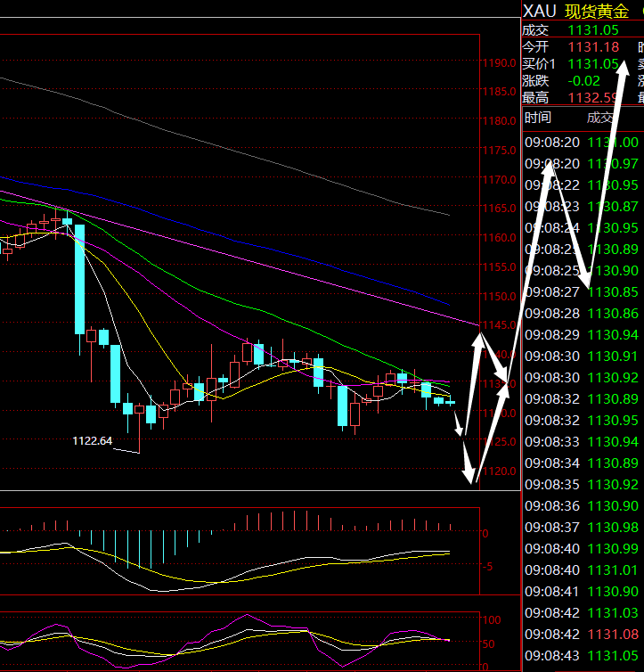The width and height of the screenshot is (644, 672).
Task: Click the -5 label on MACD axis
Action: [487, 567]
